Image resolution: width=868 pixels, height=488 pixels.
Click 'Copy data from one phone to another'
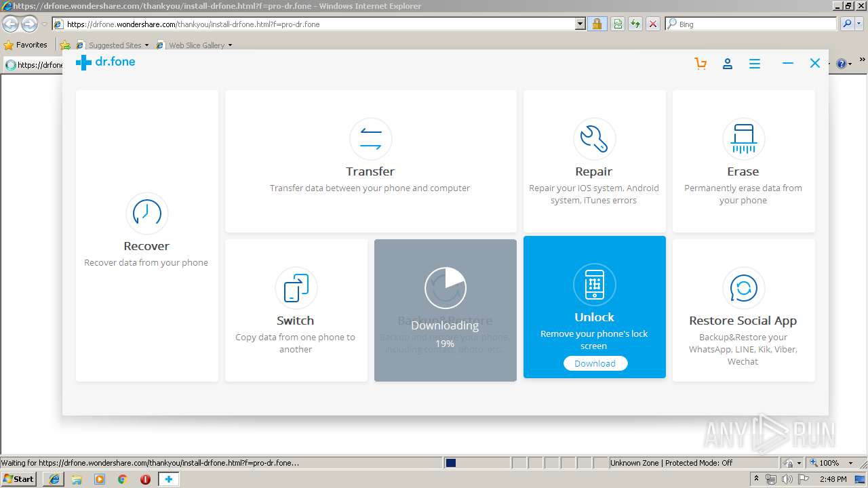[296, 344]
